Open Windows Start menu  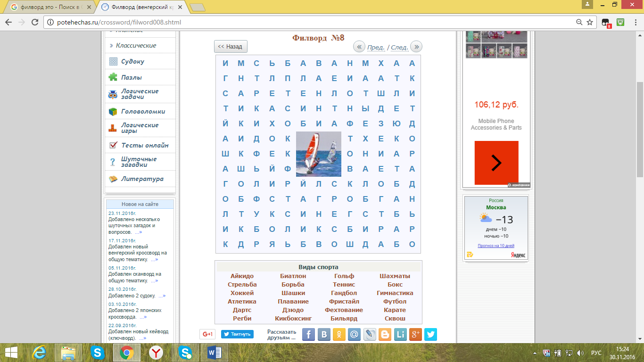11,353
